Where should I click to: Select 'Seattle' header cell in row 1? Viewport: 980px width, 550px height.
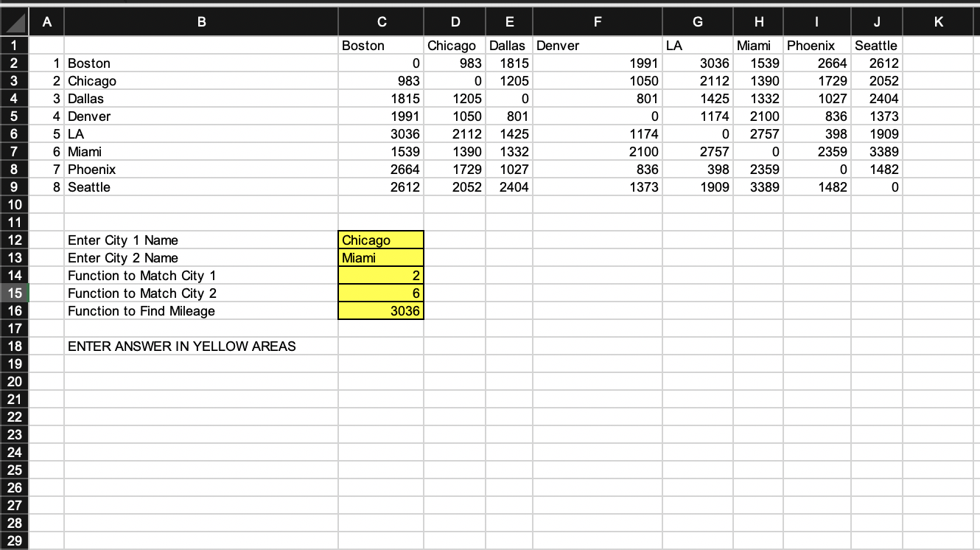[x=877, y=45]
